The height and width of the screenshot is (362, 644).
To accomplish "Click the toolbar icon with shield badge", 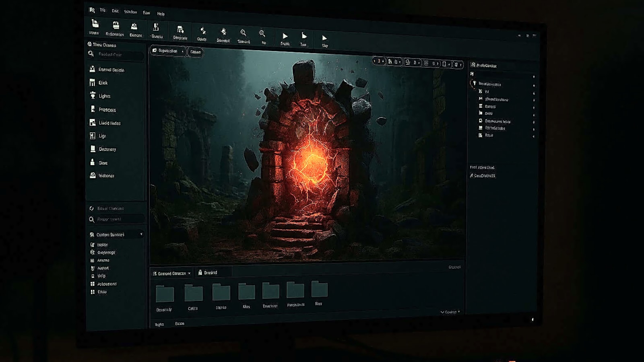I will (x=180, y=32).
